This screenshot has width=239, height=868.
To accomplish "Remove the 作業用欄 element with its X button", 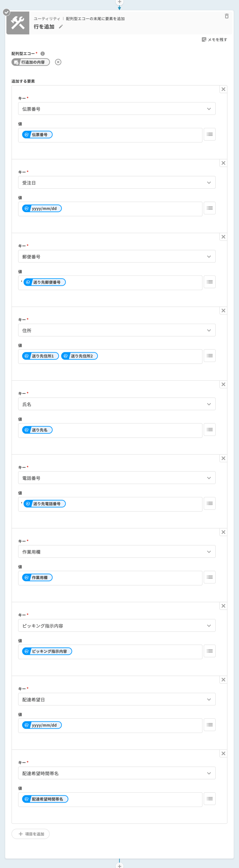I will click(x=223, y=532).
